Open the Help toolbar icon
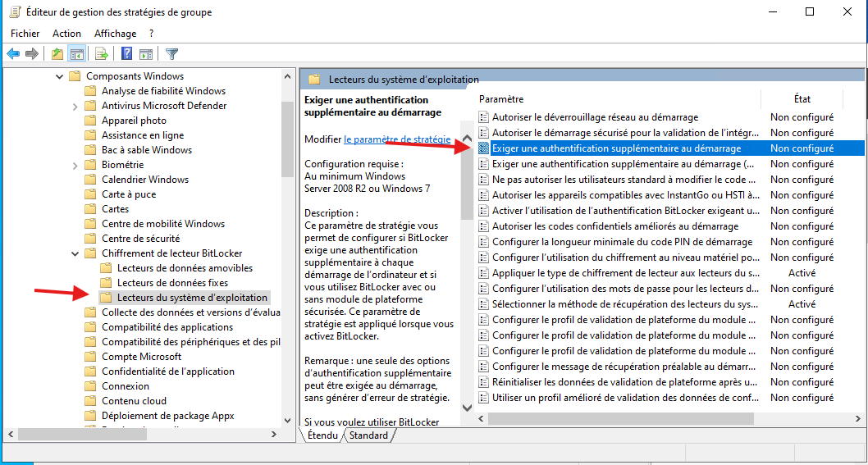868x465 pixels. pos(127,53)
